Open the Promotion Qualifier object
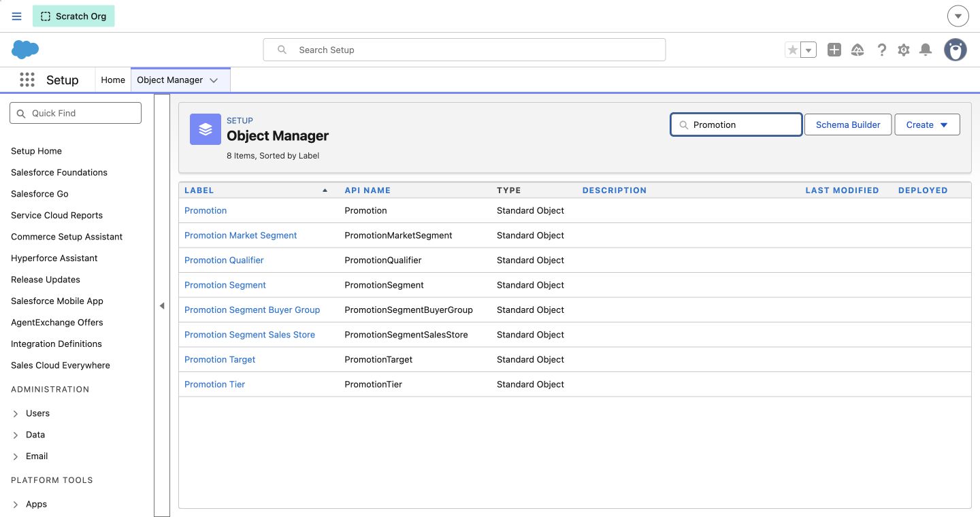The height and width of the screenshot is (517, 980). pyautogui.click(x=224, y=260)
